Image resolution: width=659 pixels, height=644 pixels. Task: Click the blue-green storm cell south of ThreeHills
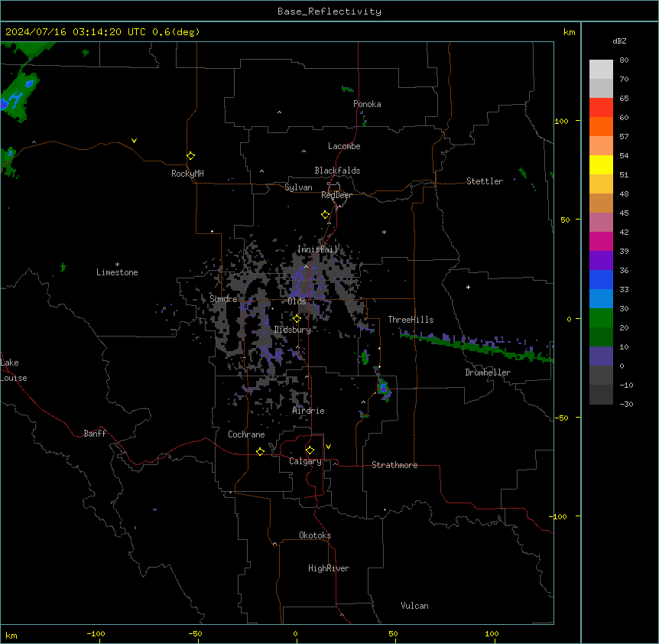pos(383,388)
